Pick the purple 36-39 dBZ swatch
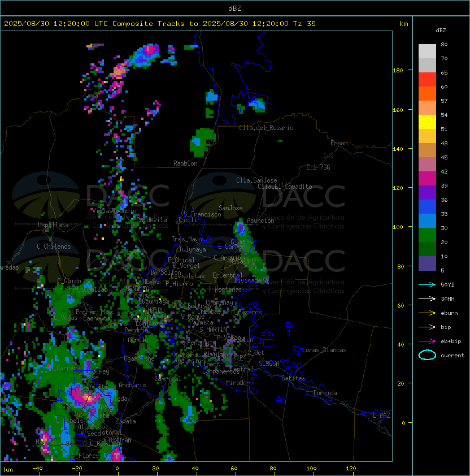470x476 pixels. tap(427, 192)
